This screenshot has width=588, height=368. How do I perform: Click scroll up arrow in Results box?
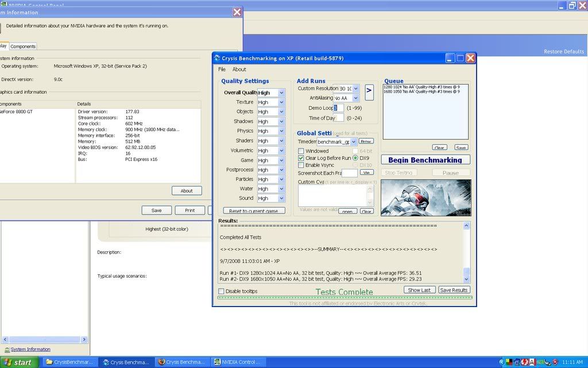[x=466, y=225]
